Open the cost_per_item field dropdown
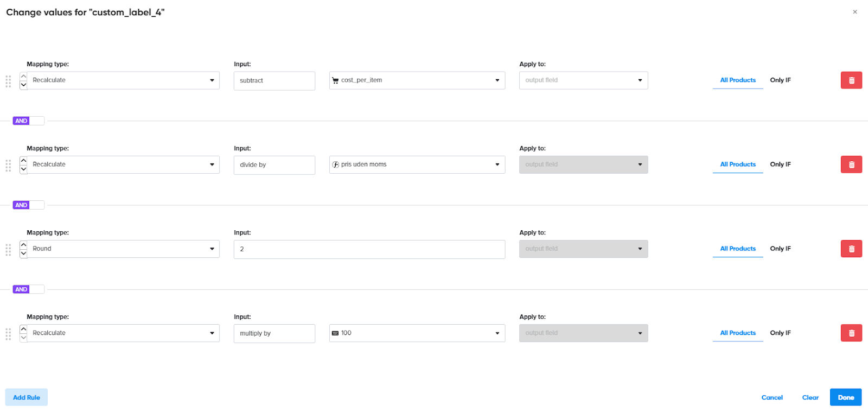 point(417,80)
